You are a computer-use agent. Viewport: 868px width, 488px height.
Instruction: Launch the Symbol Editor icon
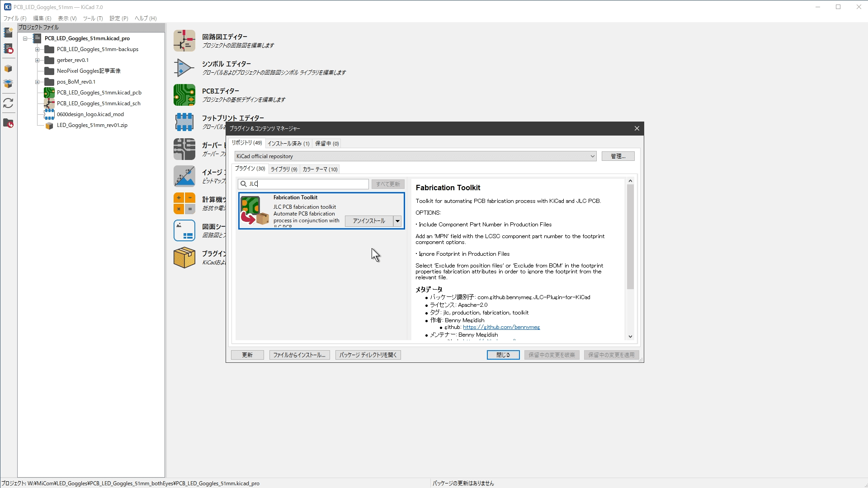click(184, 68)
